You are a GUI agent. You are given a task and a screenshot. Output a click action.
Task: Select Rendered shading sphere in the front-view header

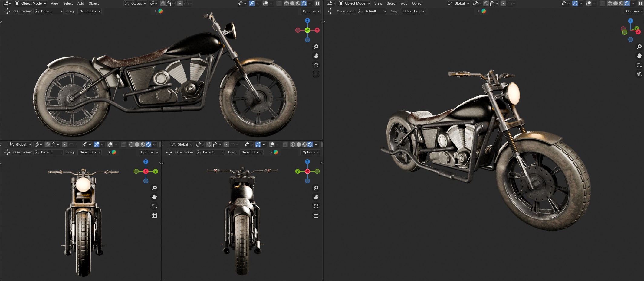pos(149,144)
